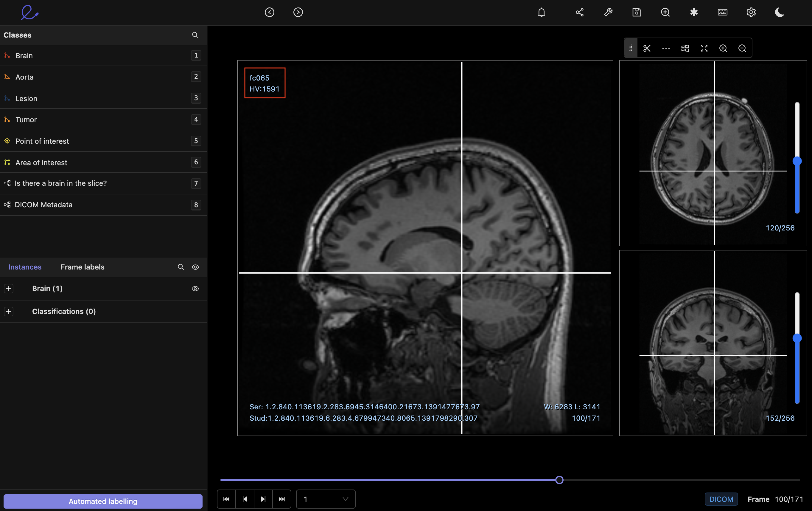The width and height of the screenshot is (812, 511).
Task: Click the fullscreen expand icon in viewer toolbar
Action: pos(704,48)
